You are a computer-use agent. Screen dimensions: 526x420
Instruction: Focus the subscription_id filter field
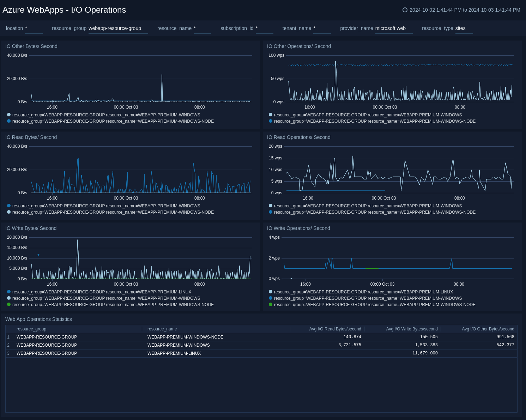265,29
